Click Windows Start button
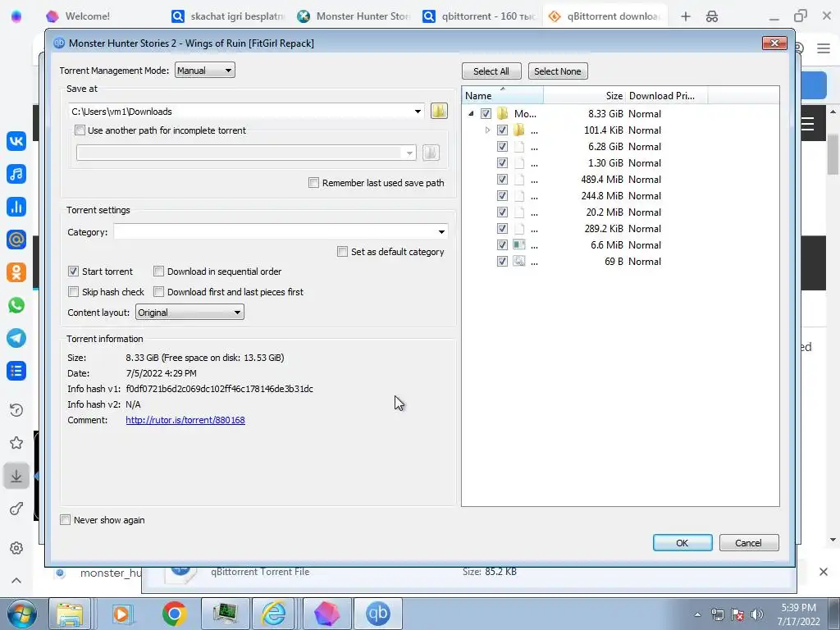 (22, 614)
